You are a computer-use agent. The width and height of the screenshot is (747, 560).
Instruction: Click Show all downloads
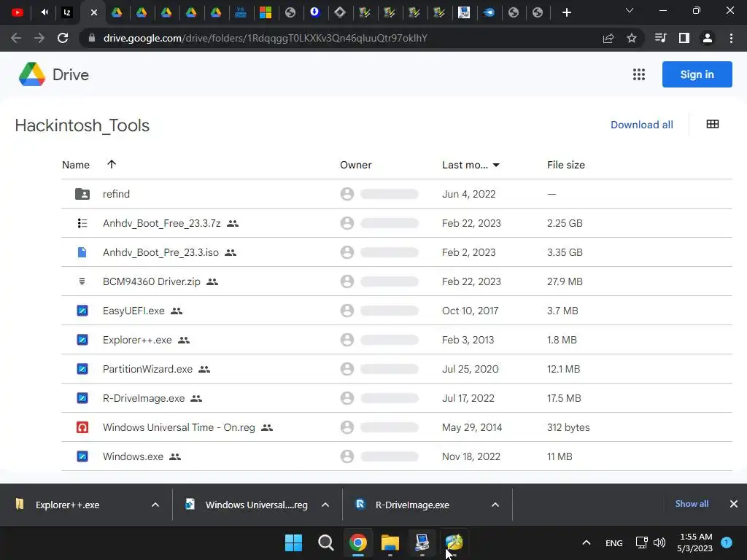coord(692,503)
